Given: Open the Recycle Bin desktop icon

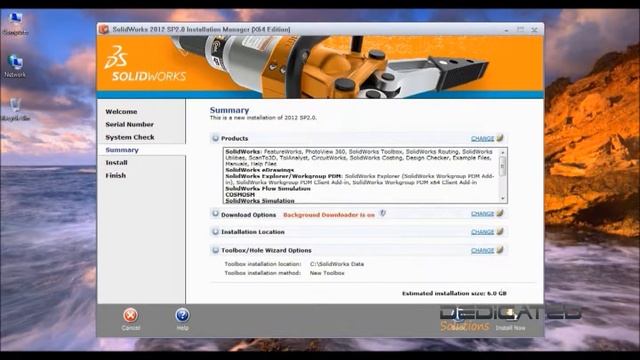Looking at the screenshot, I should pyautogui.click(x=15, y=109).
